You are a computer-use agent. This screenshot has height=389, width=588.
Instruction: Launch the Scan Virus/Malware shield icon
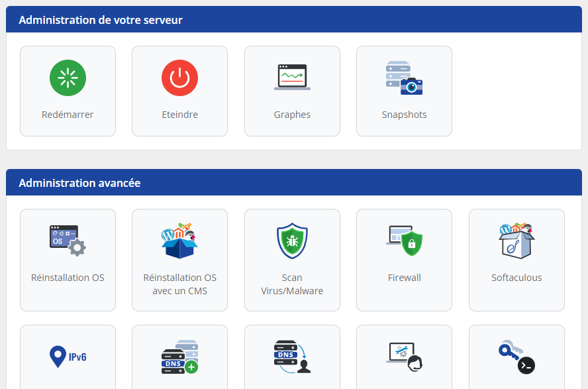292,241
